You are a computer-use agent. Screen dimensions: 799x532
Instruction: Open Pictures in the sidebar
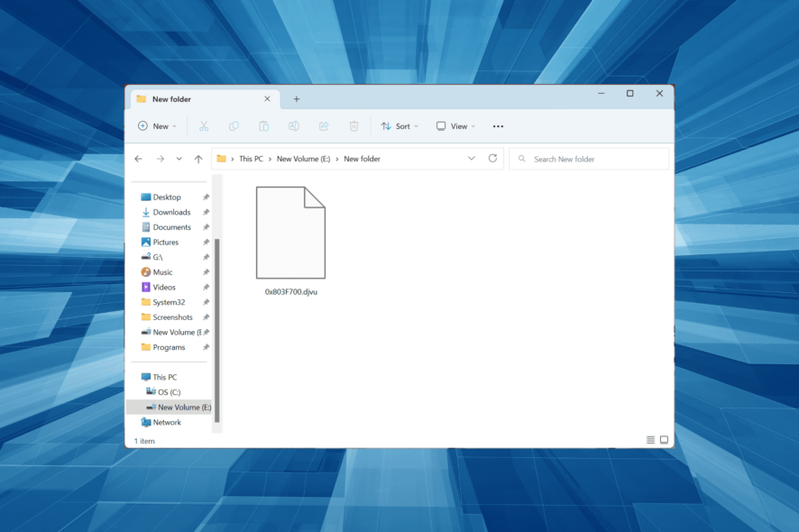pyautogui.click(x=166, y=242)
